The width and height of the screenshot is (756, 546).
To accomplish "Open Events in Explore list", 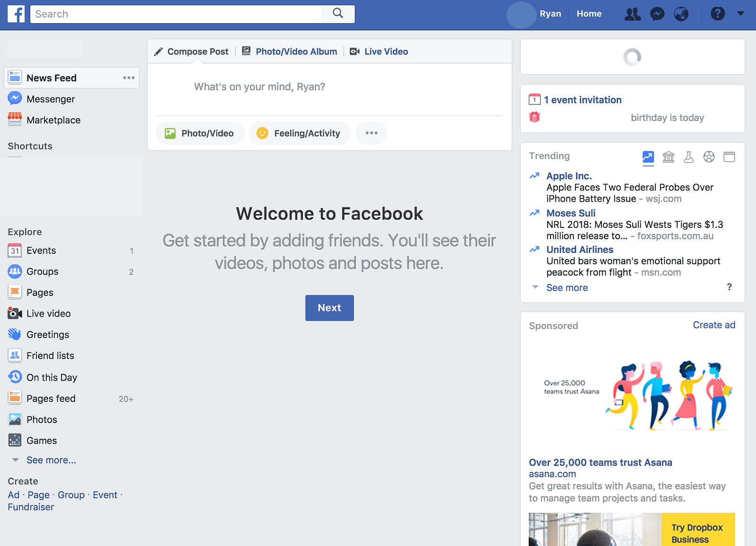I will 41,251.
